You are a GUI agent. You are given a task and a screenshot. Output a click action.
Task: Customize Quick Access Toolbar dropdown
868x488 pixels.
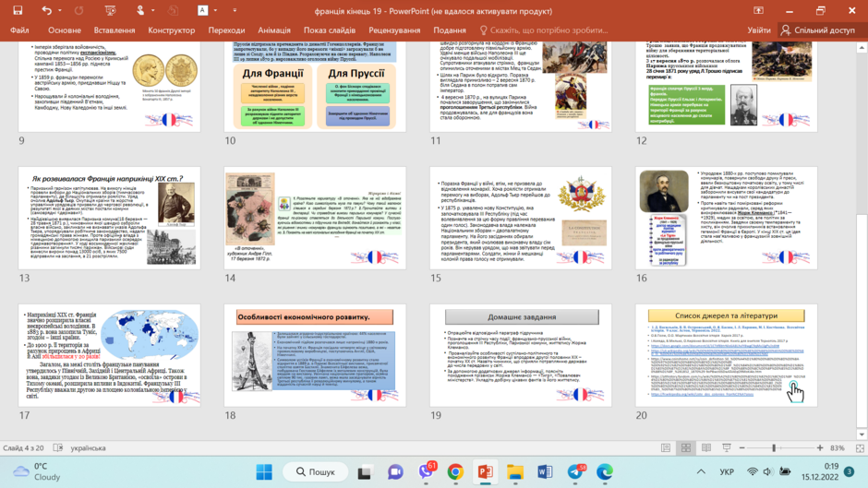235,10
